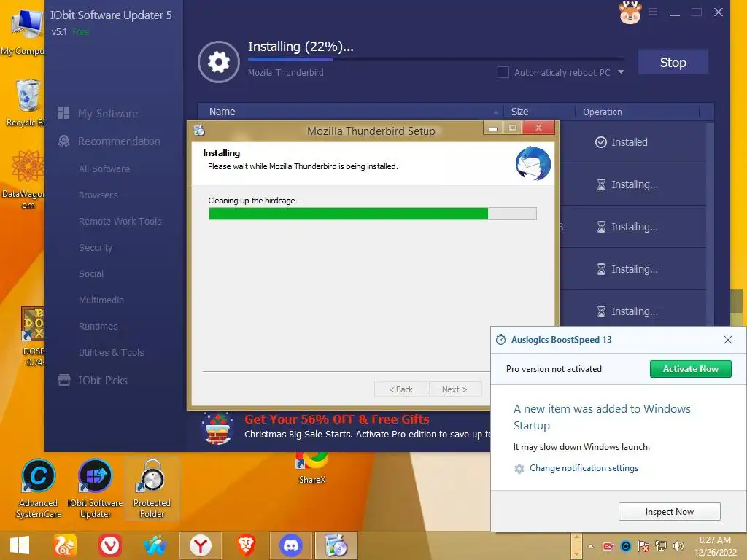Image resolution: width=747 pixels, height=560 pixels.
Task: Click Next button in Thunderbird setup
Action: click(454, 389)
